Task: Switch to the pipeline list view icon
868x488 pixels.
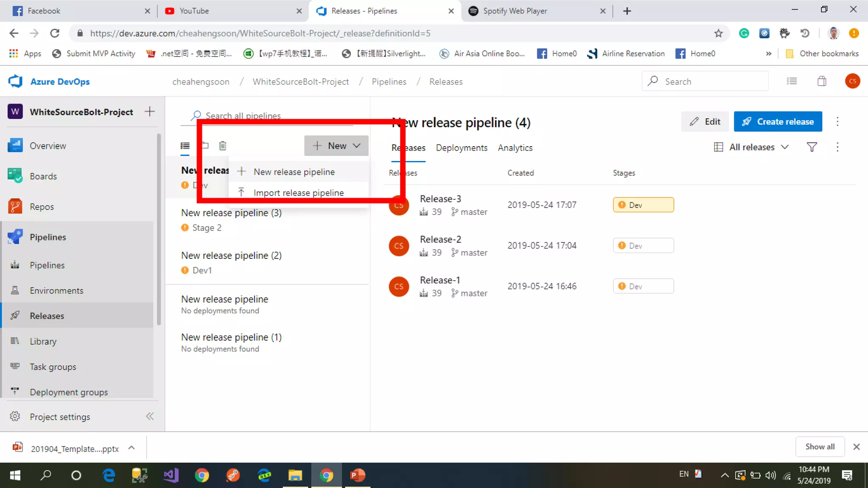Action: (x=185, y=146)
